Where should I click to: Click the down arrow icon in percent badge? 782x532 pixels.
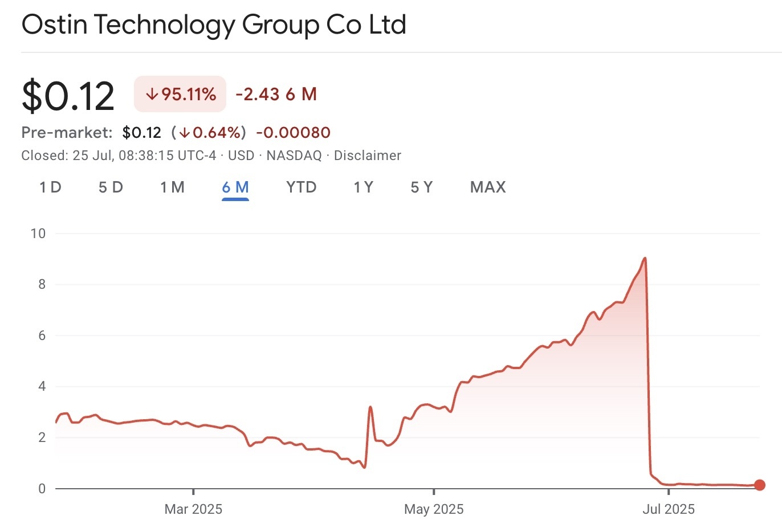(x=152, y=95)
